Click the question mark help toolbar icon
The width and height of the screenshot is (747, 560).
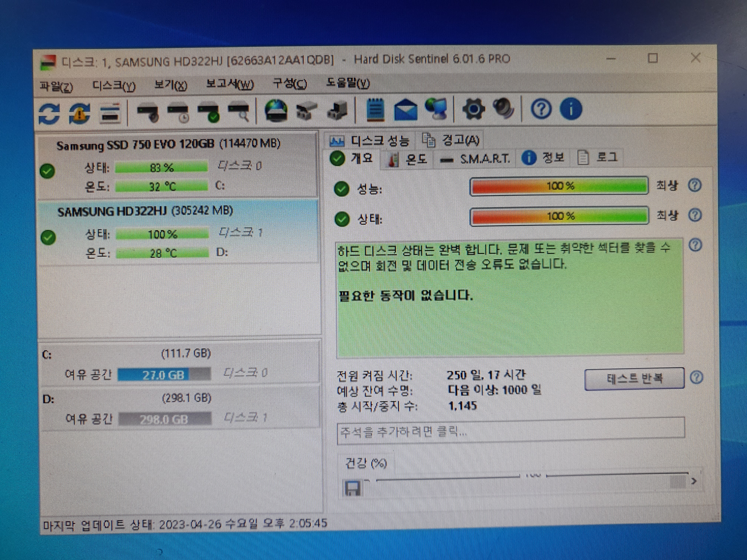541,109
